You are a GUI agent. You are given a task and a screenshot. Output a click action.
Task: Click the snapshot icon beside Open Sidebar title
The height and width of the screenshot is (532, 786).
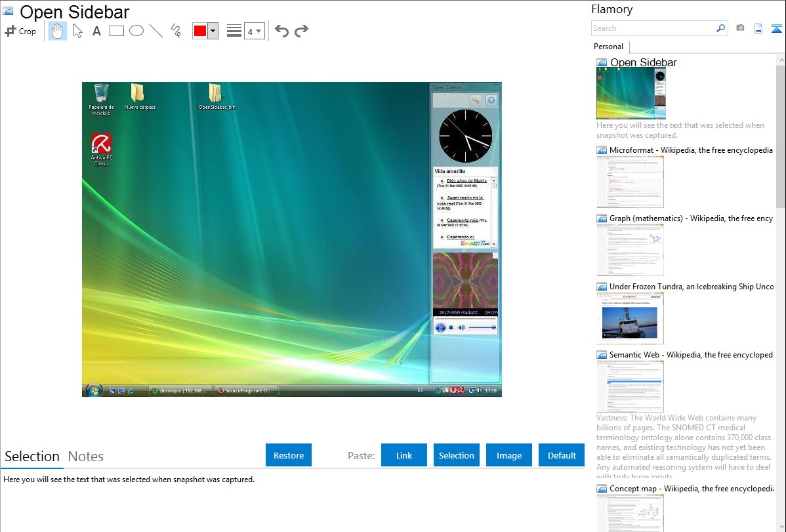point(8,11)
